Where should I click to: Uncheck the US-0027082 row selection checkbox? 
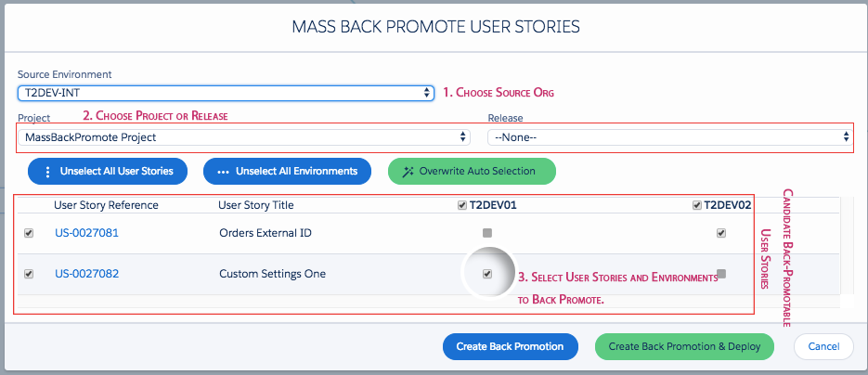pos(29,274)
